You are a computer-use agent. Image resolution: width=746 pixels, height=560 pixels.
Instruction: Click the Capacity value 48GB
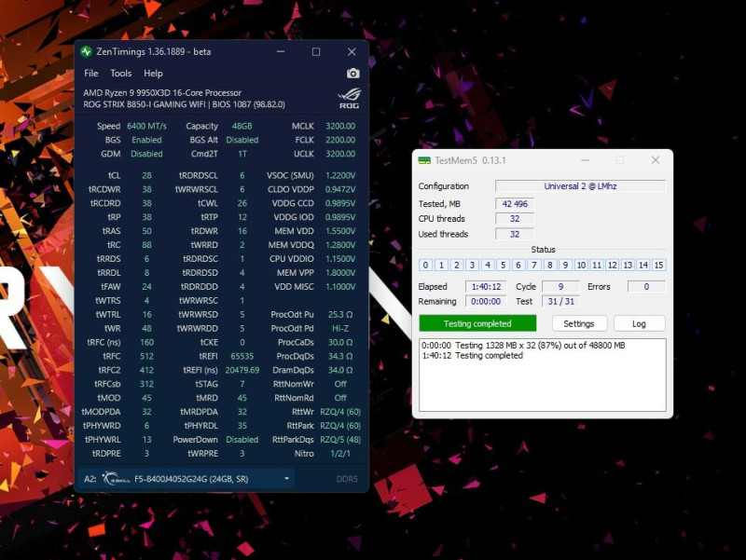click(242, 126)
